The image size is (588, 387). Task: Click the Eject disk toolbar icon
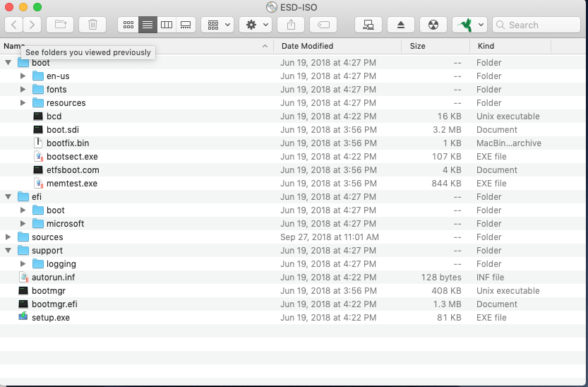click(401, 25)
